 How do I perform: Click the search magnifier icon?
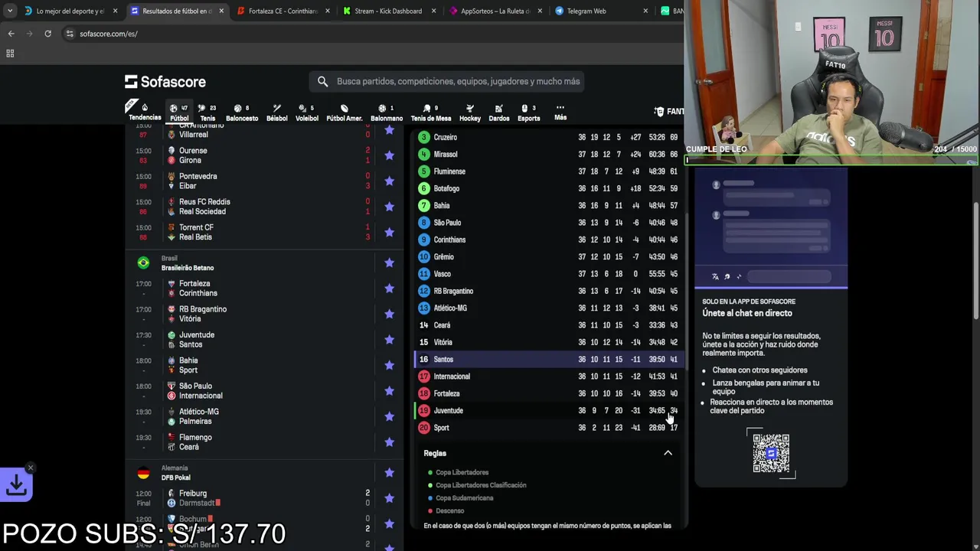coord(322,81)
